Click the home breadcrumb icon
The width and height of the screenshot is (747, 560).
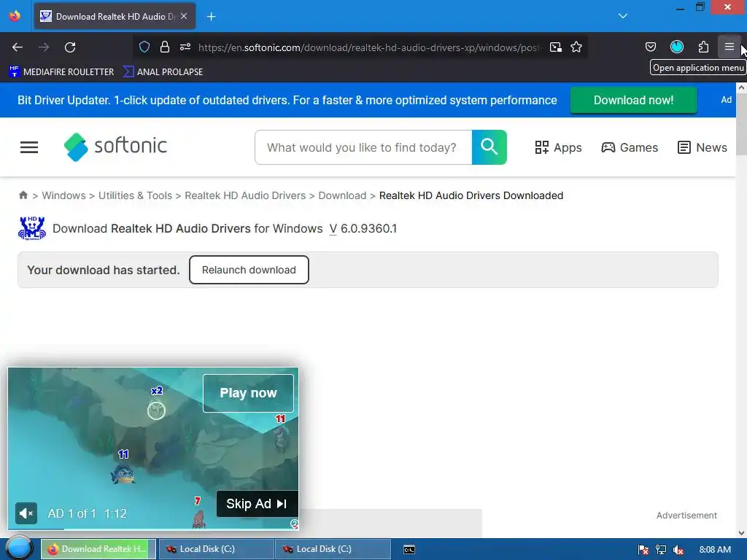(x=23, y=195)
